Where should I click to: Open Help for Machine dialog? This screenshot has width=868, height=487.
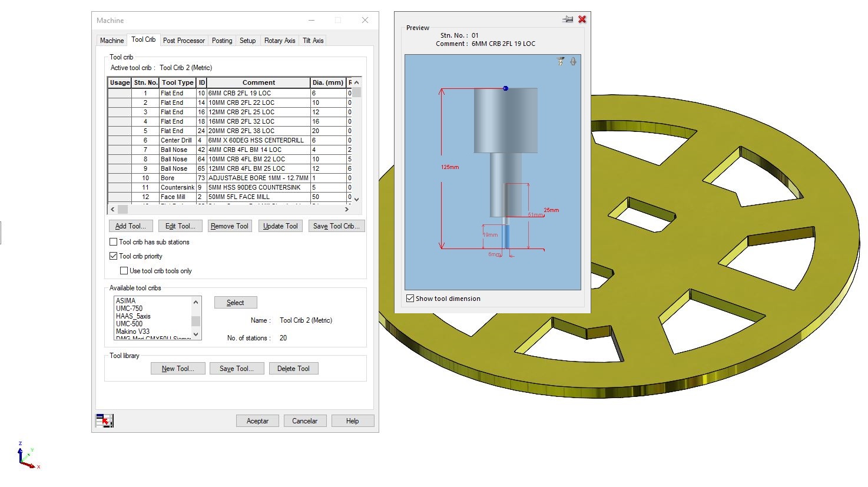353,421
